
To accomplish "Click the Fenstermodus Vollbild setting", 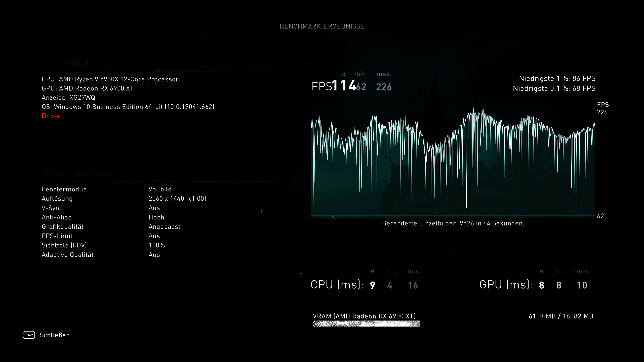I will (160, 189).
